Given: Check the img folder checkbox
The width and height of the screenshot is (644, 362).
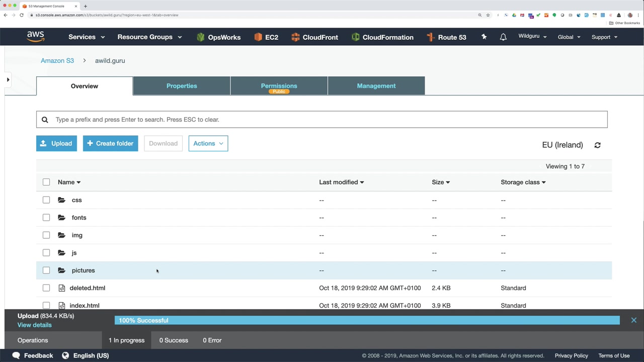Looking at the screenshot, I should [x=46, y=235].
